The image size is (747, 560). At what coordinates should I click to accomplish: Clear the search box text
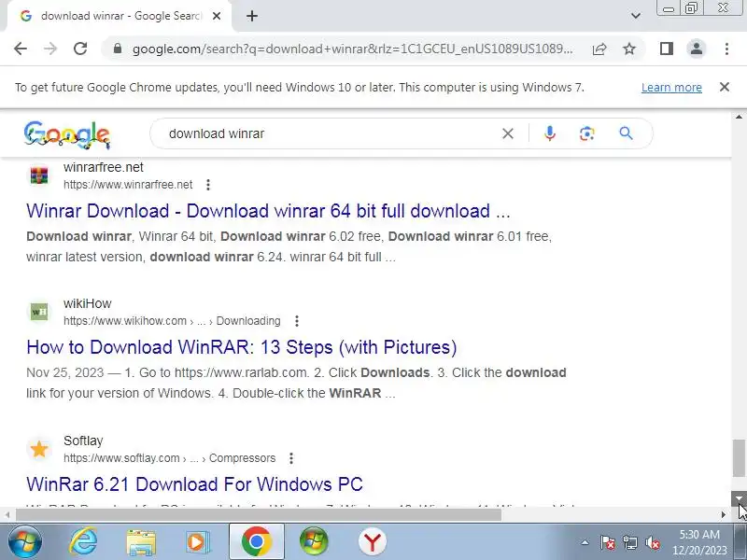pyautogui.click(x=508, y=133)
